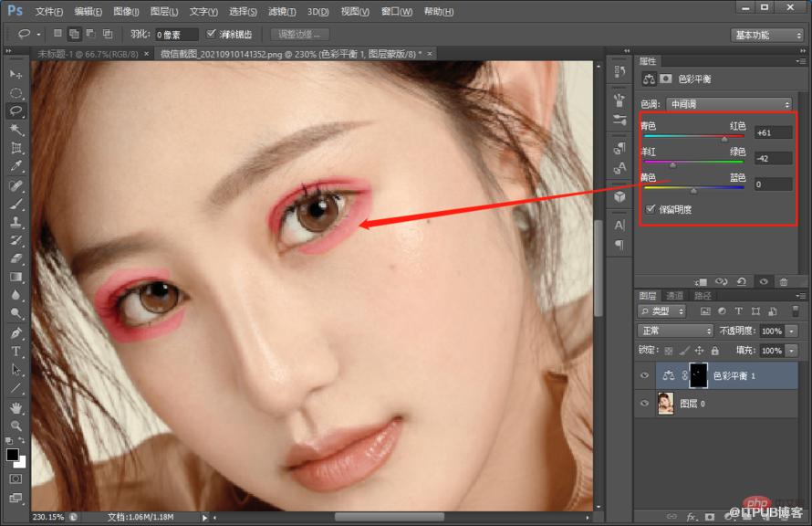Select the Magic Wand tool
812x526 pixels.
pyautogui.click(x=16, y=130)
